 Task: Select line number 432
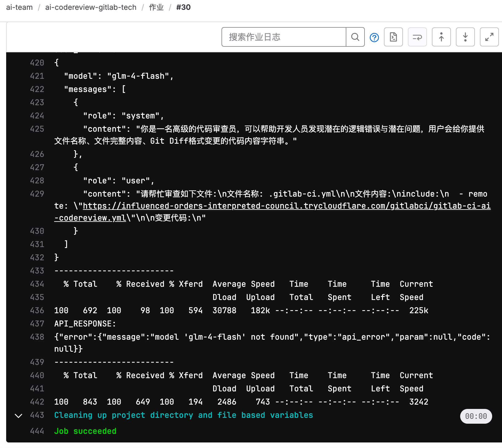point(37,258)
